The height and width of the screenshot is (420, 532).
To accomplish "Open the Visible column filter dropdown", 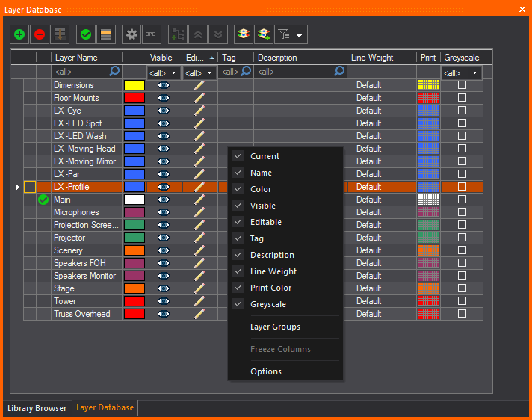I will 164,72.
